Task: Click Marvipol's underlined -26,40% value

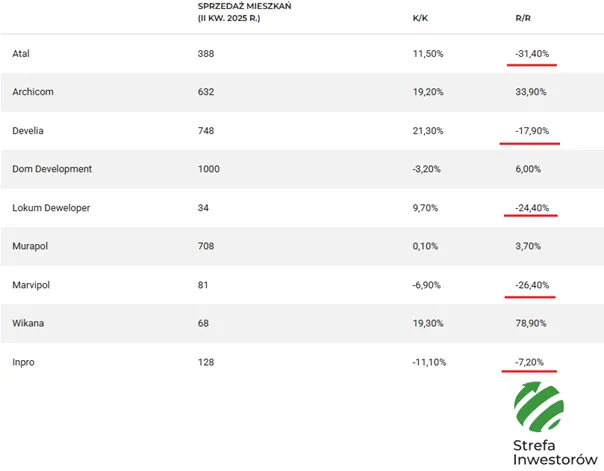Action: point(532,285)
